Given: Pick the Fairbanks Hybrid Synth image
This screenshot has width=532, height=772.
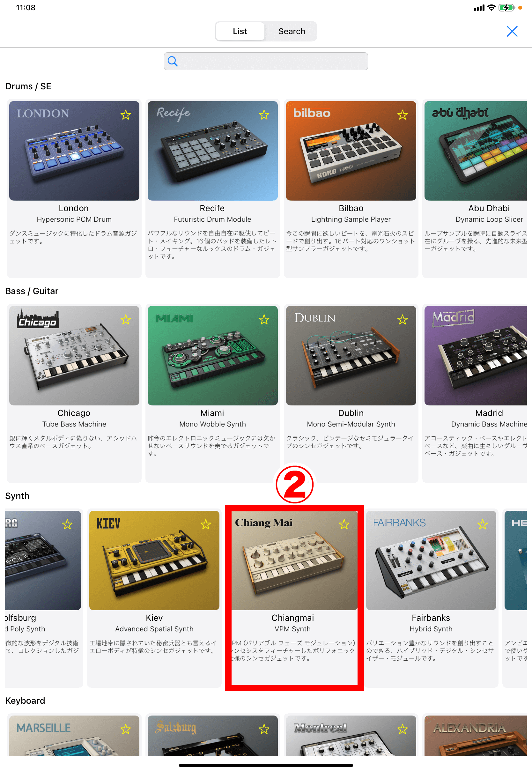Looking at the screenshot, I should 431,560.
